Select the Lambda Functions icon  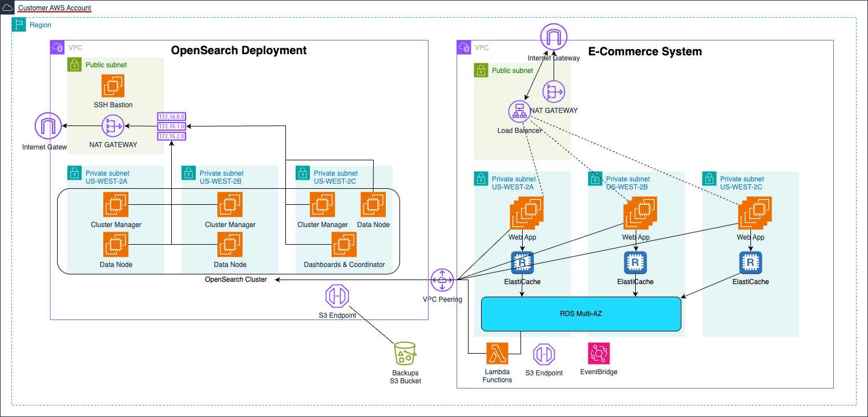coord(497,354)
